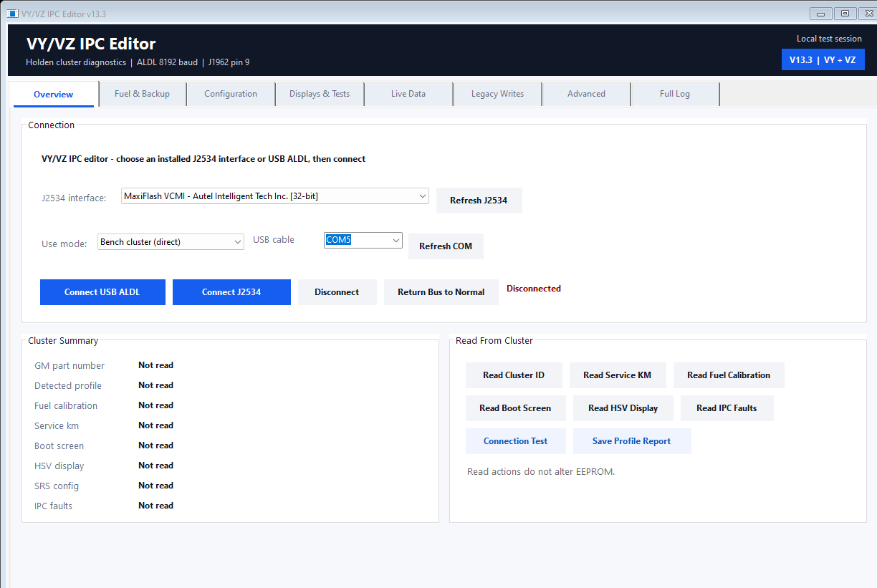Image resolution: width=877 pixels, height=588 pixels.
Task: Click the app icon in title bar
Action: pos(12,14)
